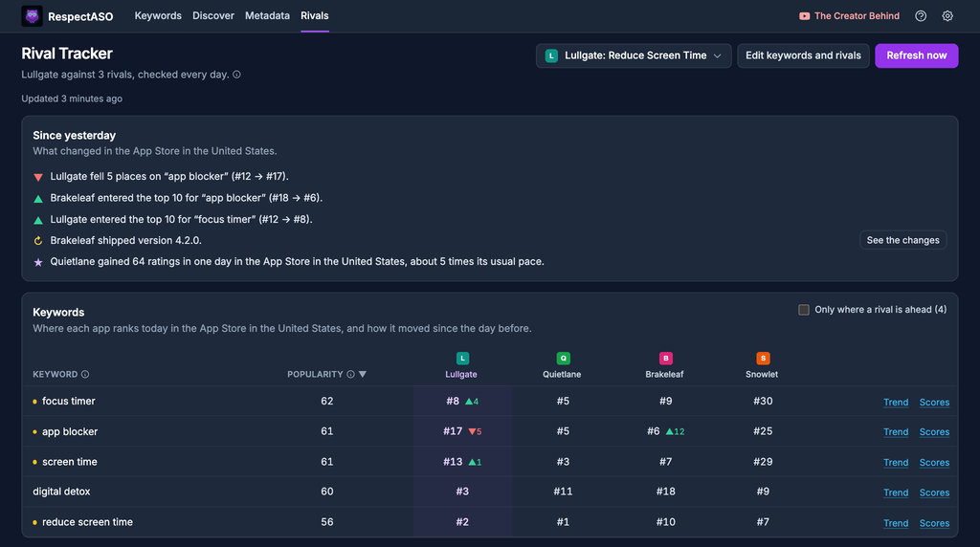
Task: Click info icon next to checked every day
Action: 237,75
